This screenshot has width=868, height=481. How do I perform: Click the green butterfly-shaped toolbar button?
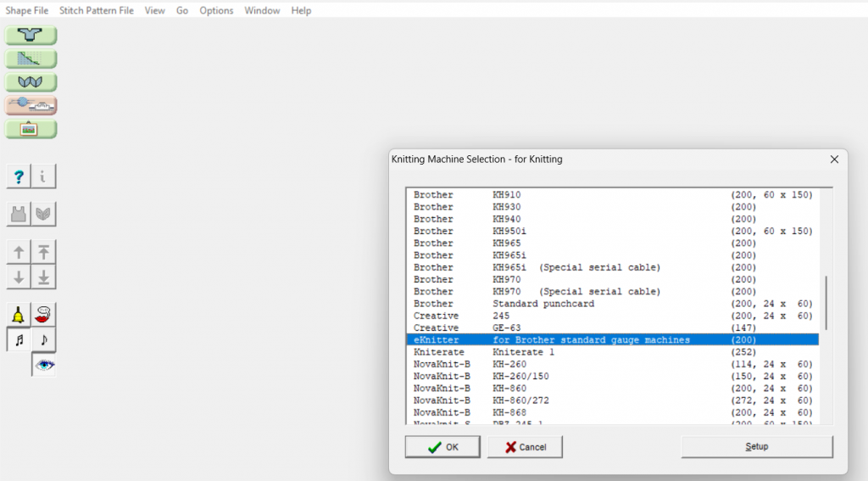(31, 82)
